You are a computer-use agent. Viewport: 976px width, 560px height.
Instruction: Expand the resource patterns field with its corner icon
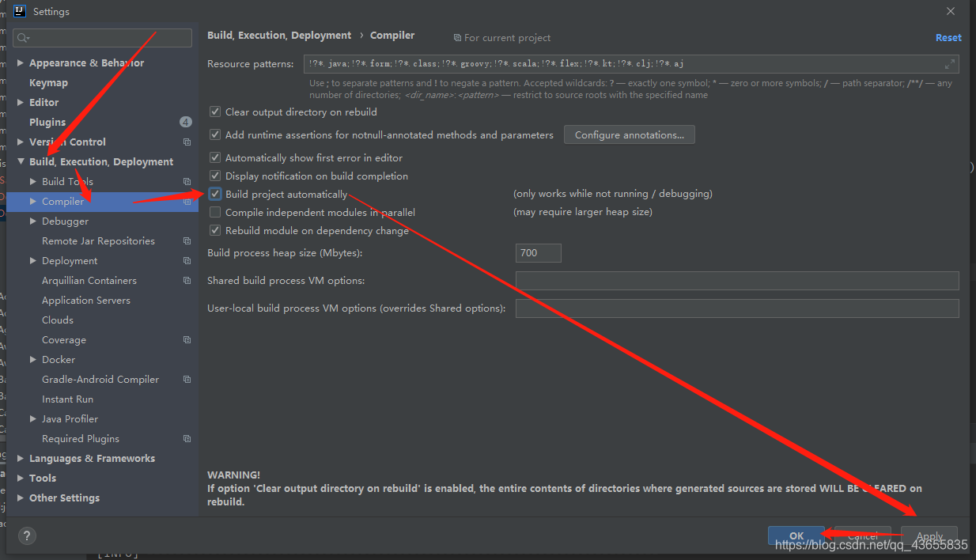point(949,64)
